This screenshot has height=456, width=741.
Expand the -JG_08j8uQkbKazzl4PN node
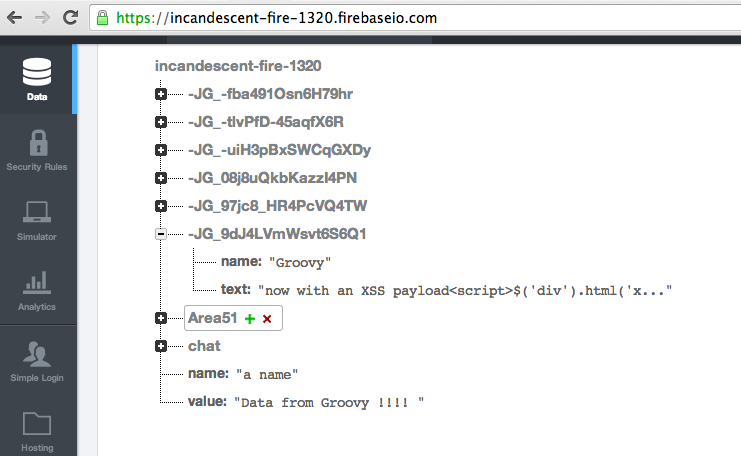click(x=161, y=178)
